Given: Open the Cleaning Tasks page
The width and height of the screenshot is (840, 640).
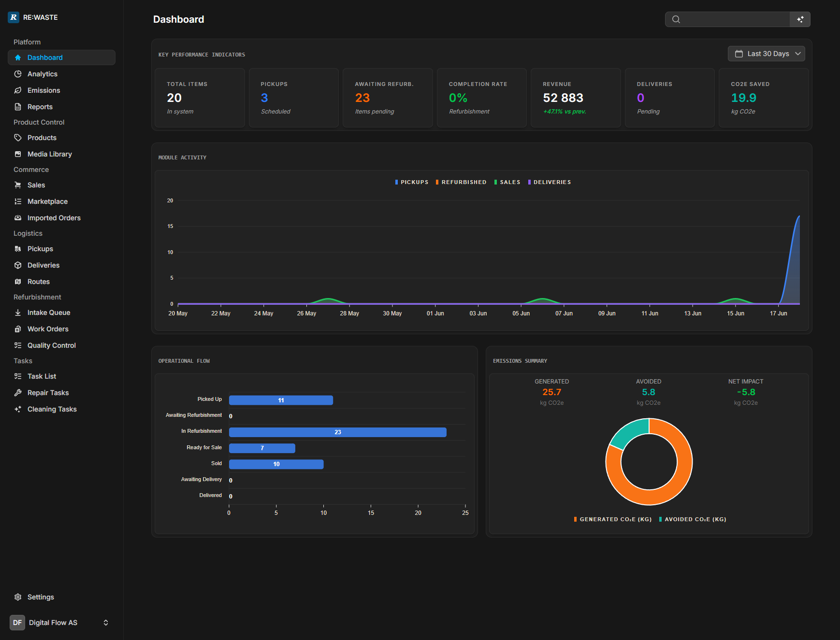Looking at the screenshot, I should pos(61,409).
